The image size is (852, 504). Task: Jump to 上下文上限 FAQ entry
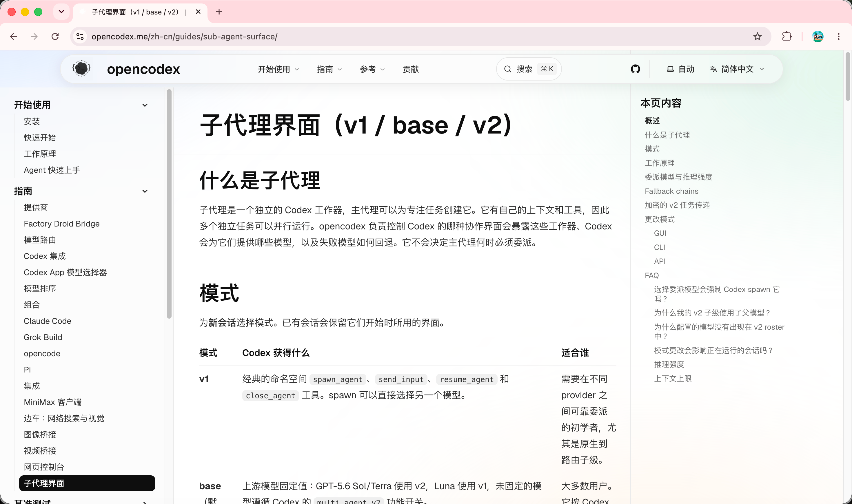pyautogui.click(x=673, y=379)
